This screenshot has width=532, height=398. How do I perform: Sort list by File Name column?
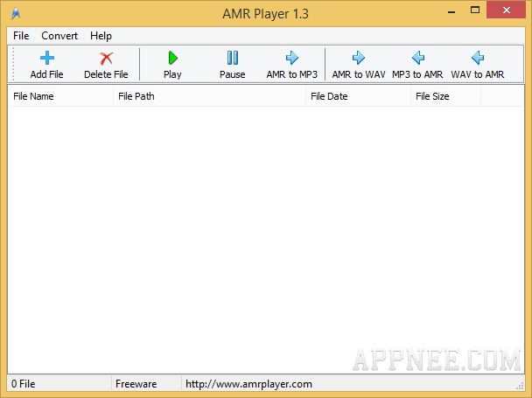[x=60, y=96]
